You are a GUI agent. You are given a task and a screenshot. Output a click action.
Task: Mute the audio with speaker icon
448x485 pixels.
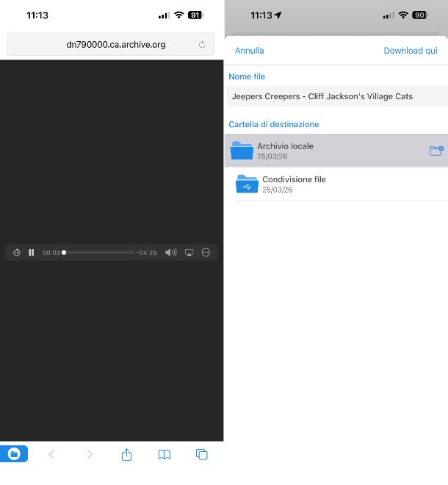click(x=170, y=253)
